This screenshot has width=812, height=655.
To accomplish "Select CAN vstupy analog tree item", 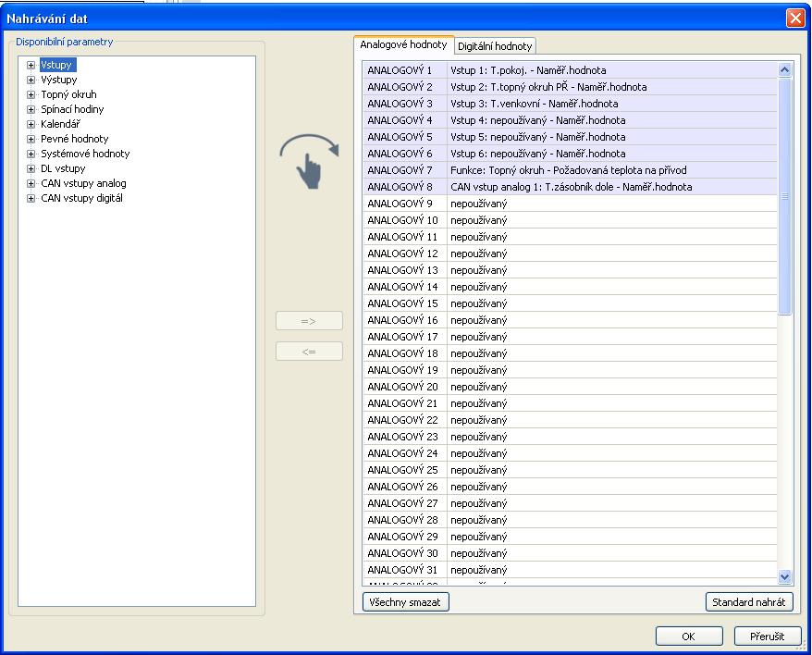I will click(x=83, y=183).
